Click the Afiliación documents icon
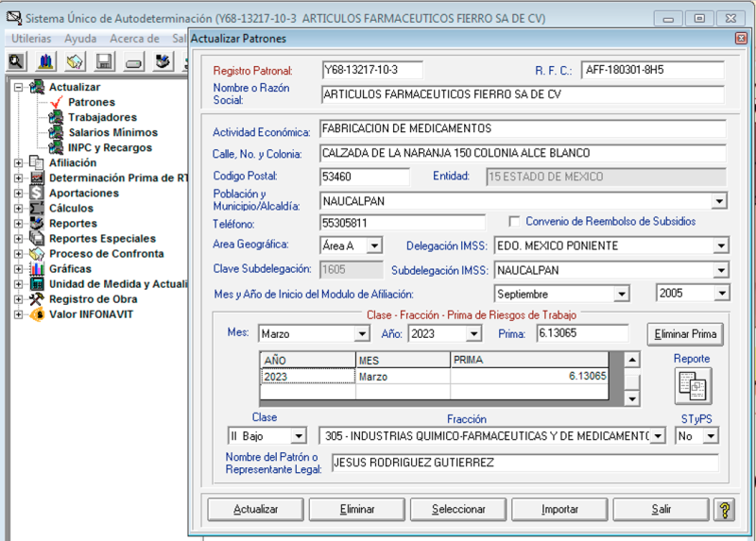The height and width of the screenshot is (541, 756). [37, 162]
